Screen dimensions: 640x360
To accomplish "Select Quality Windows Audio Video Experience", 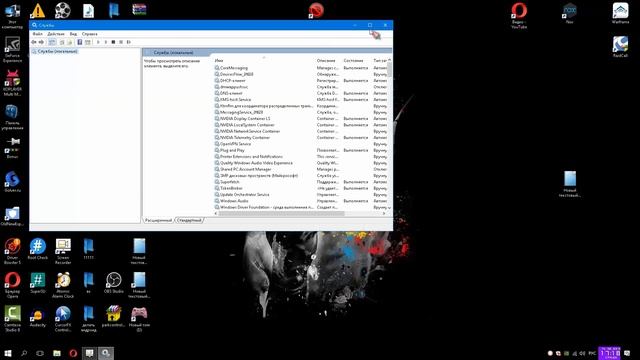I will click(x=301, y=163).
